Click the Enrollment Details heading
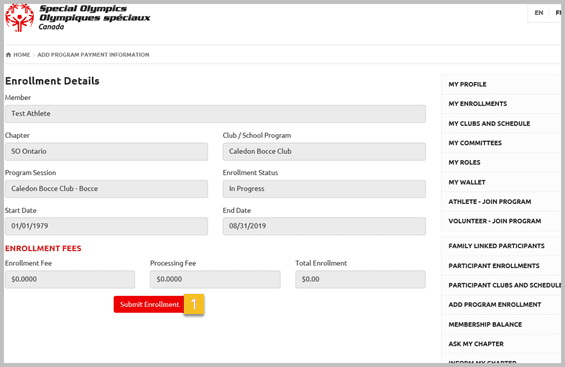The height and width of the screenshot is (367, 565). (52, 81)
